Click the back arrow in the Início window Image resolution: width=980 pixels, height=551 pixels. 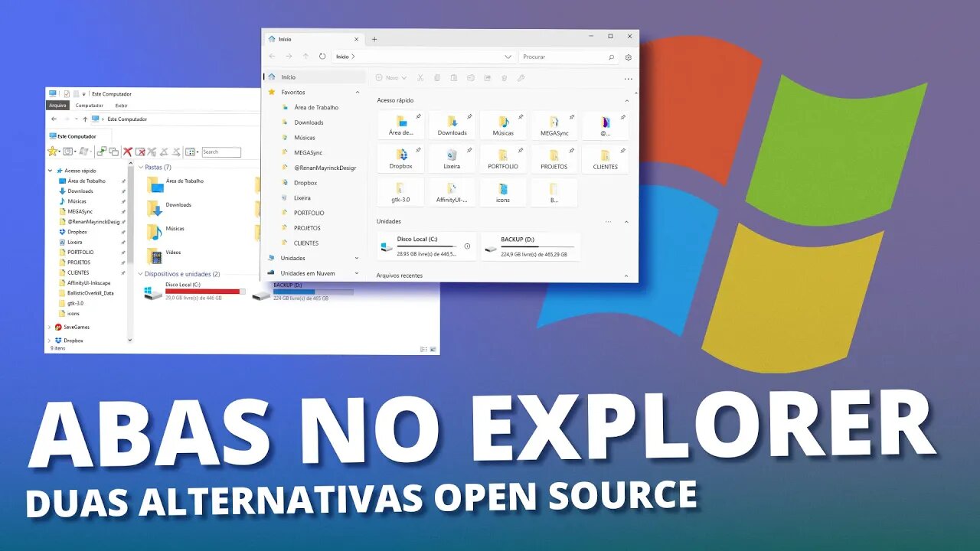(x=272, y=57)
